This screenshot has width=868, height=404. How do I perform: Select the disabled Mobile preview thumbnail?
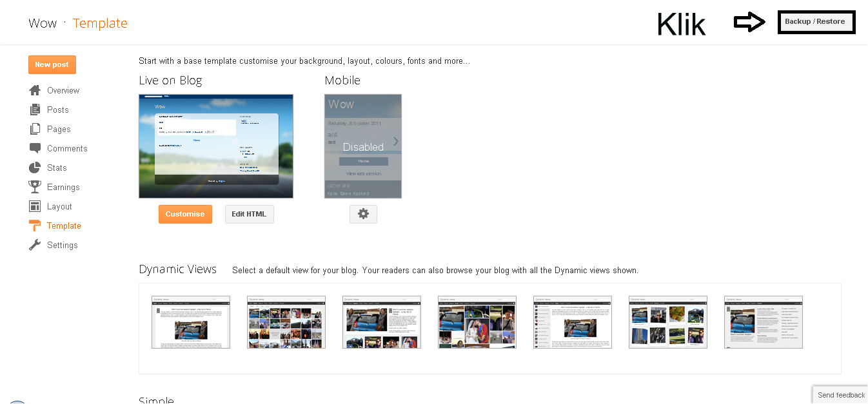coord(363,146)
